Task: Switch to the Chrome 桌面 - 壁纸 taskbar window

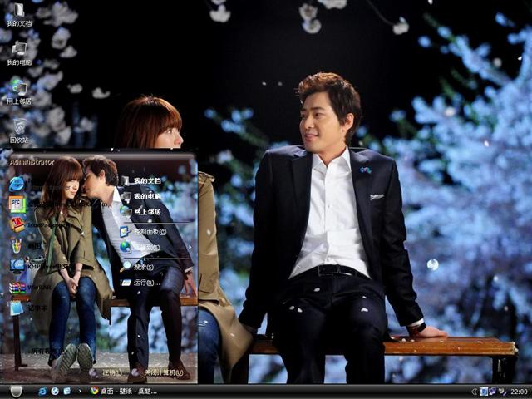Action: coord(124,392)
